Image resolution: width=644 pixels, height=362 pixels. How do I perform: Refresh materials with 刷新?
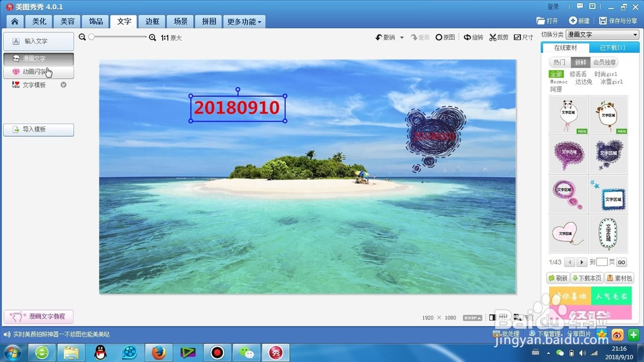click(x=558, y=278)
